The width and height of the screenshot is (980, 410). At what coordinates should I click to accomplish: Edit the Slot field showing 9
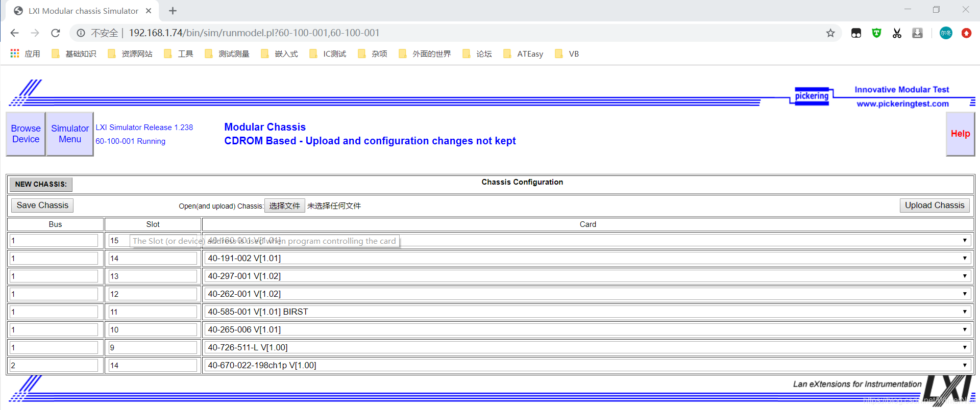[x=153, y=347]
